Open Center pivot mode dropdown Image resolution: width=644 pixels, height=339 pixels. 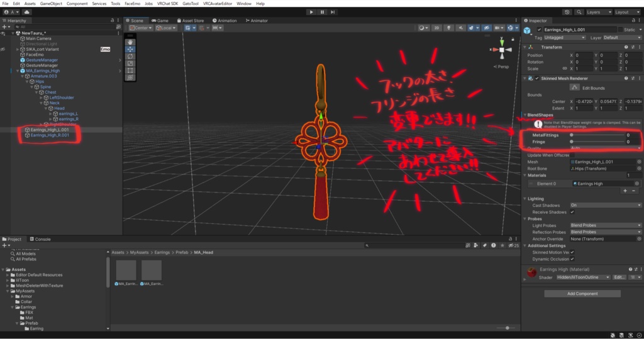point(141,28)
